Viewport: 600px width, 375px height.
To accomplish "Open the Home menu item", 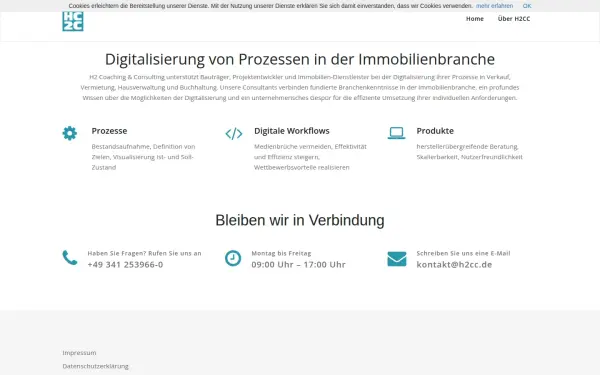I will [x=474, y=19].
